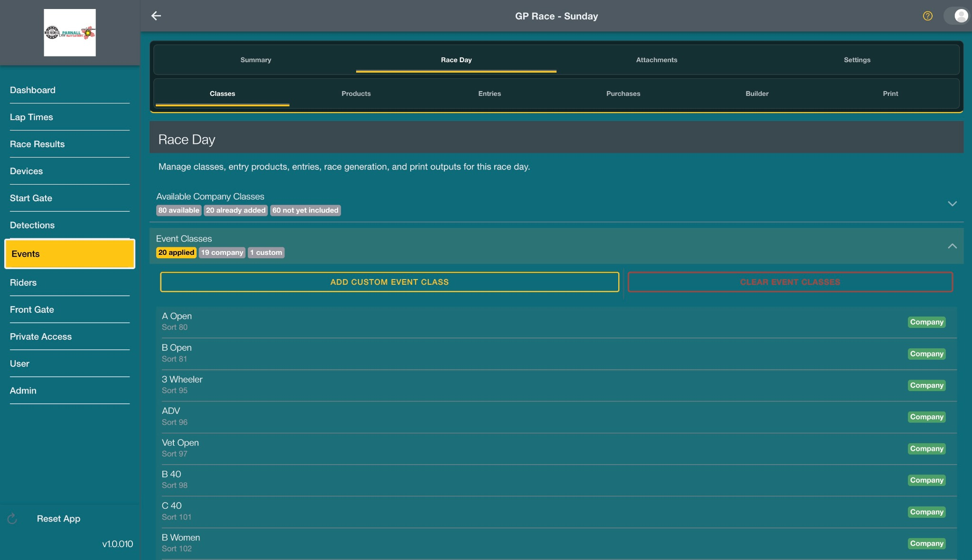Open the Print sub-tab
The image size is (972, 560).
[890, 93]
